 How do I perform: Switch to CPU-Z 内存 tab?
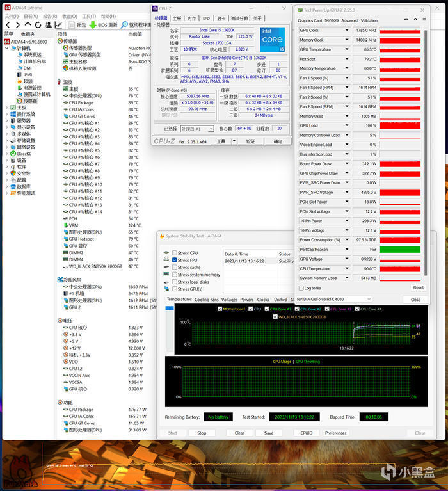pos(191,19)
